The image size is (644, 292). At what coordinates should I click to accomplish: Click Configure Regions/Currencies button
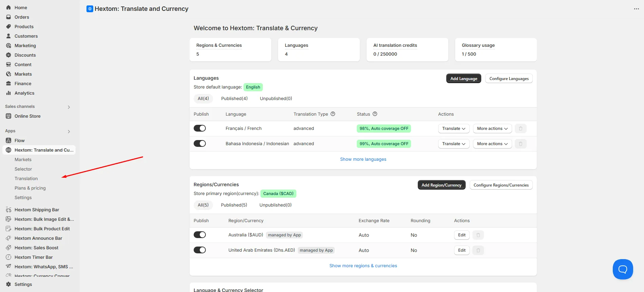tap(501, 185)
